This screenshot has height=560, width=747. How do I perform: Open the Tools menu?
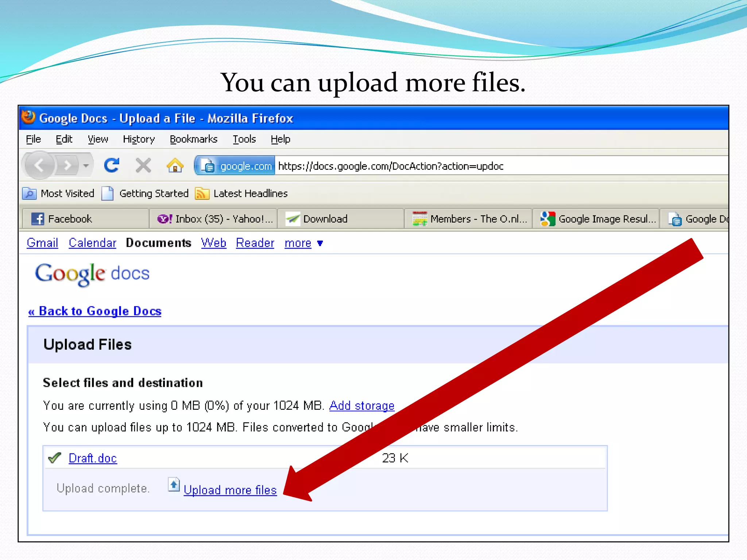click(244, 139)
